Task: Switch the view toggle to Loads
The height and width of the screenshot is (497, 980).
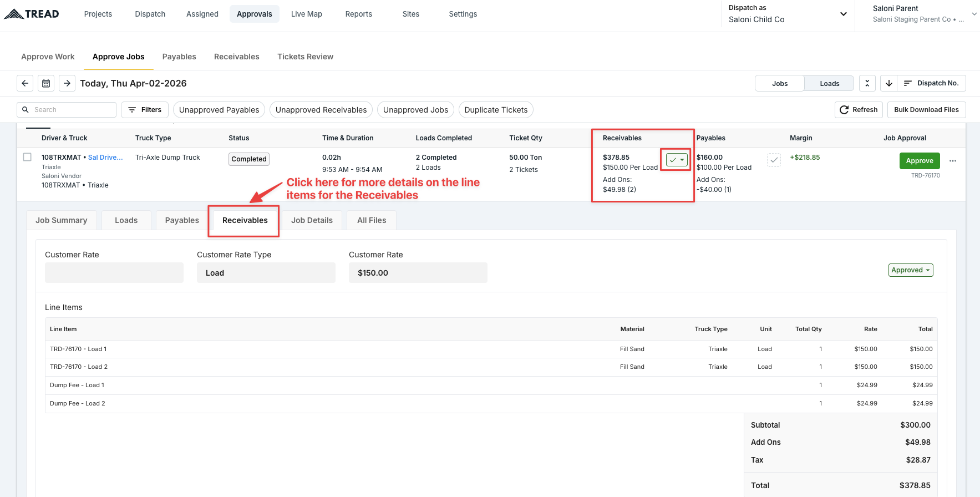Action: coord(830,83)
